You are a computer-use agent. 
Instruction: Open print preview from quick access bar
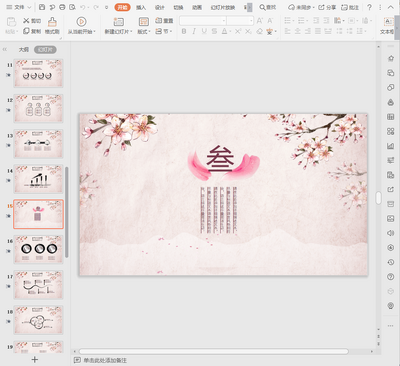tap(72, 7)
